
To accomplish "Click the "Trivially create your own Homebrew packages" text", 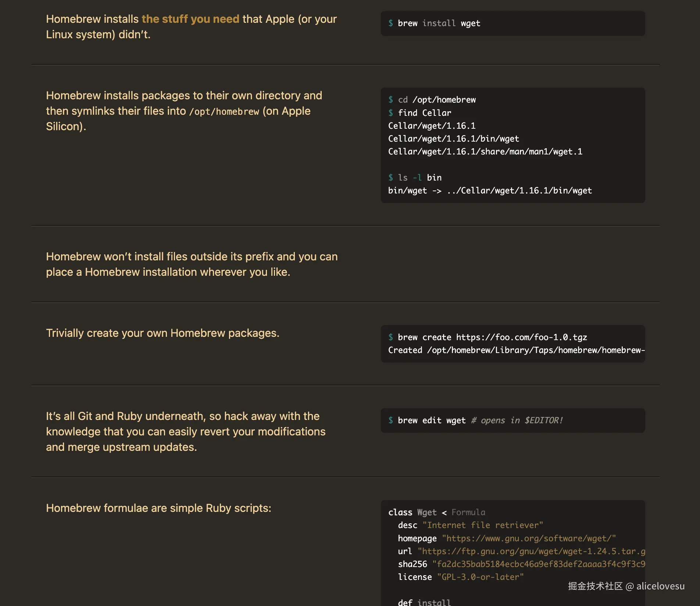I will pyautogui.click(x=162, y=333).
